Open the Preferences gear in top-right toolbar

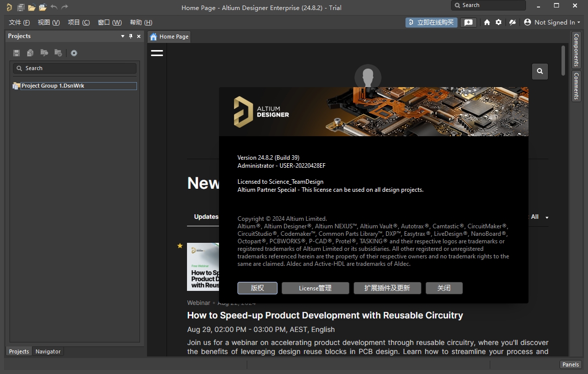click(x=498, y=23)
